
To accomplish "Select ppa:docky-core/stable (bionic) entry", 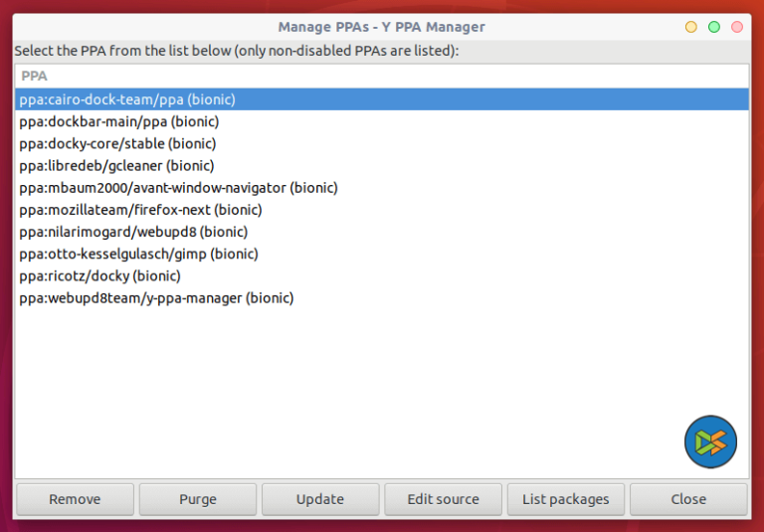I will (x=382, y=144).
